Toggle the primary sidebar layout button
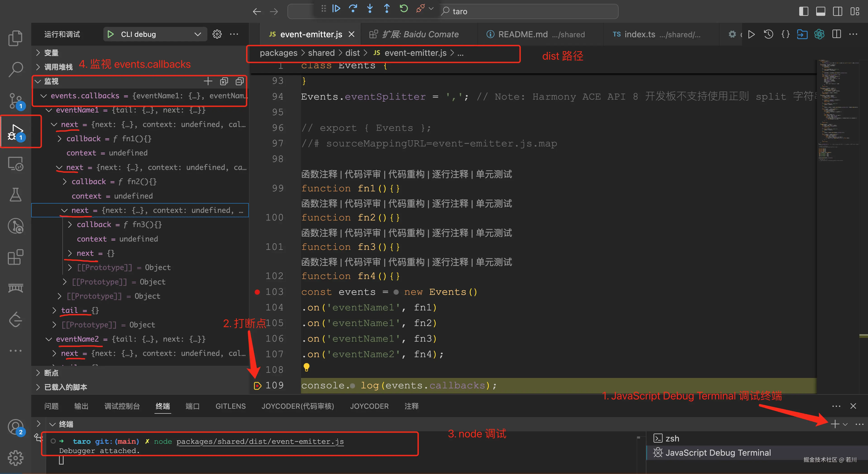This screenshot has width=868, height=474. point(803,11)
